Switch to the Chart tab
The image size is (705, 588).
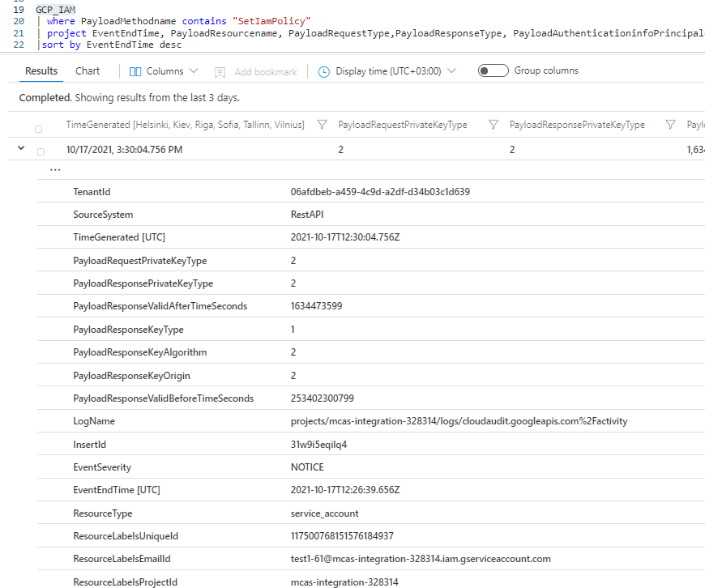point(88,70)
